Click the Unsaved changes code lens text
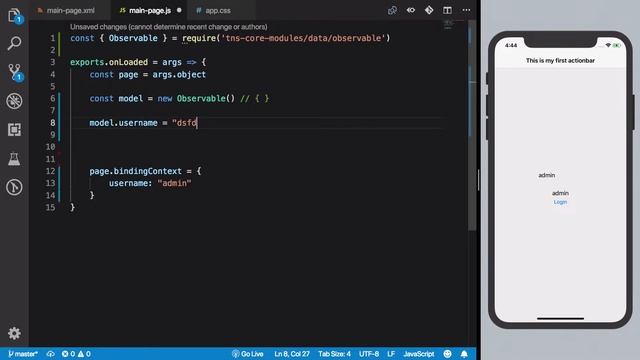The height and width of the screenshot is (360, 640). point(169,27)
